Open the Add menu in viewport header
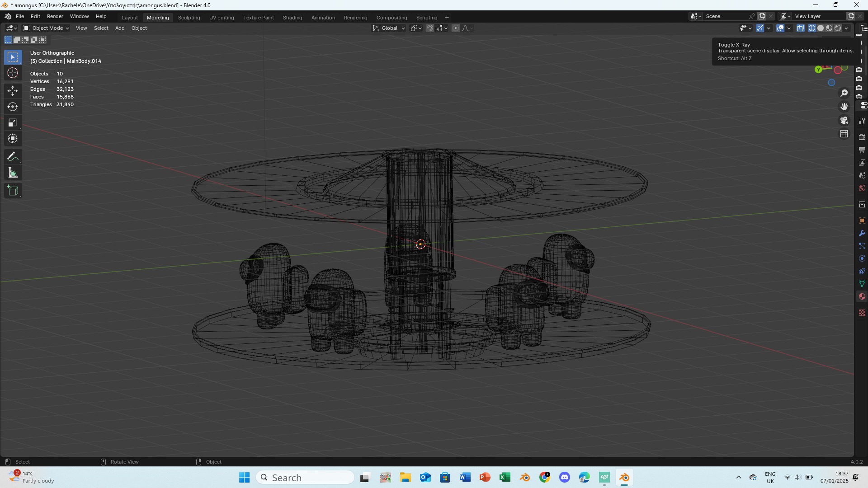Image resolution: width=868 pixels, height=488 pixels. 120,28
